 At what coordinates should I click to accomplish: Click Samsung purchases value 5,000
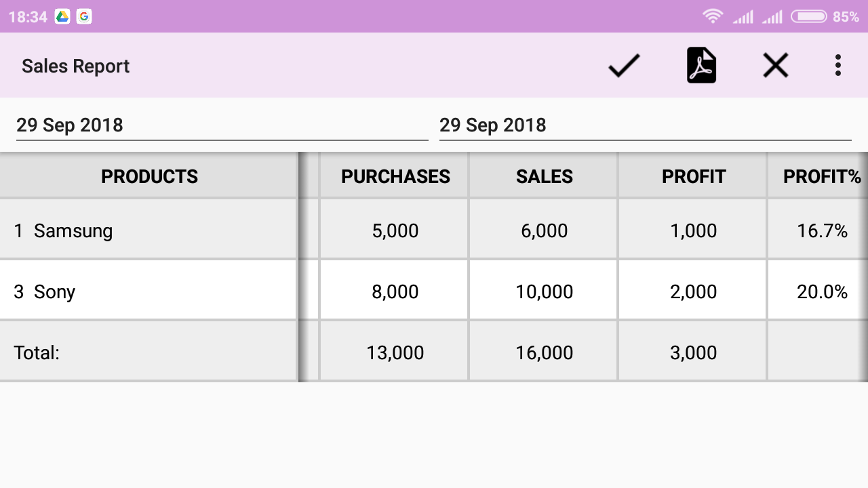(x=395, y=230)
